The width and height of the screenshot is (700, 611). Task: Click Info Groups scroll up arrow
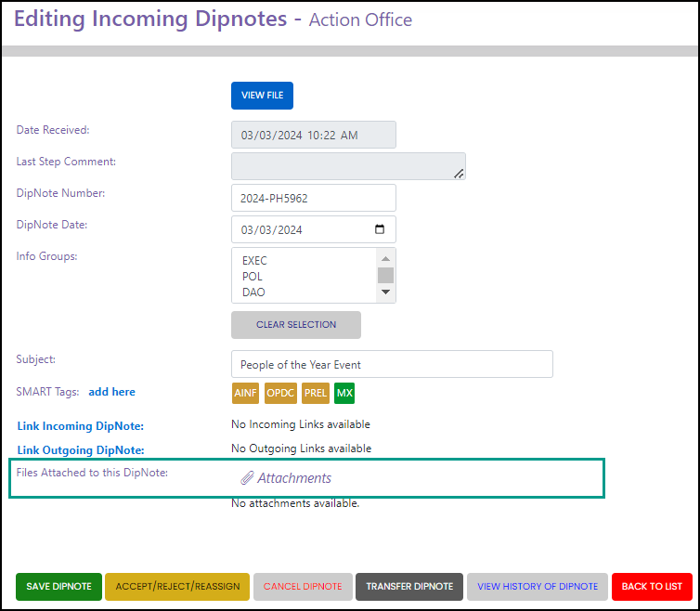(x=385, y=259)
